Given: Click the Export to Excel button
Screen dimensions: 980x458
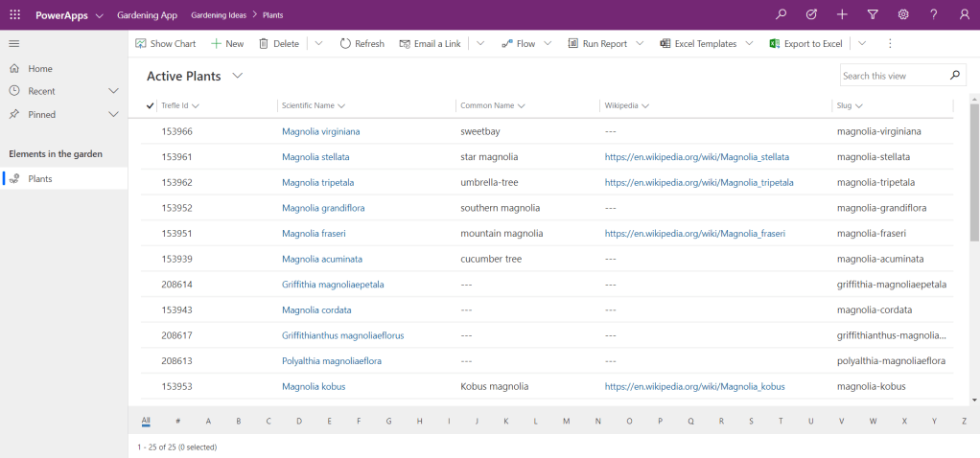Looking at the screenshot, I should pos(805,44).
